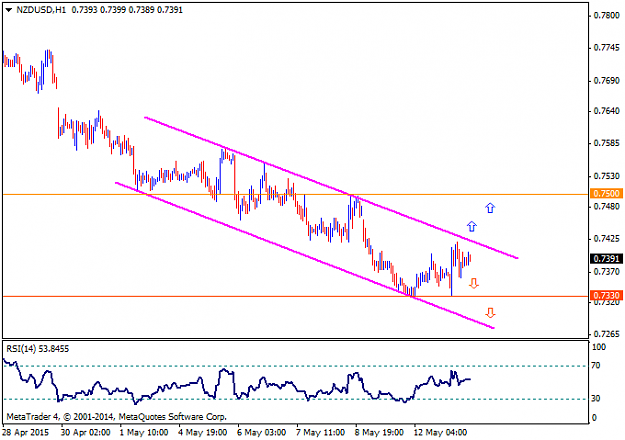The image size is (625, 440).
Task: Click the lower orange down-arrow near 0.7320
Action: tap(490, 313)
